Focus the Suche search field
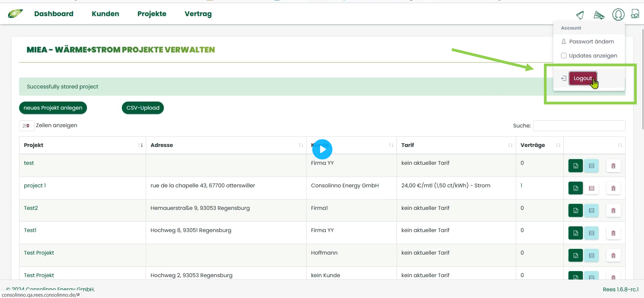 (x=579, y=126)
